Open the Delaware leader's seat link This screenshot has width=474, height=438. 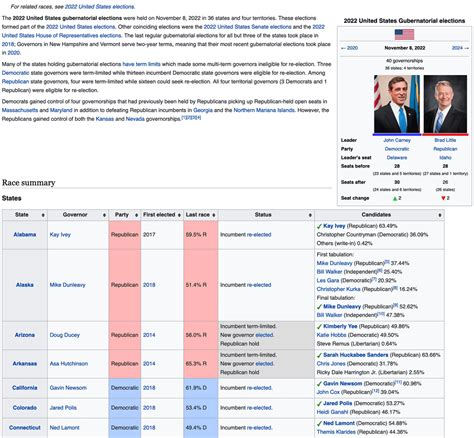click(397, 158)
